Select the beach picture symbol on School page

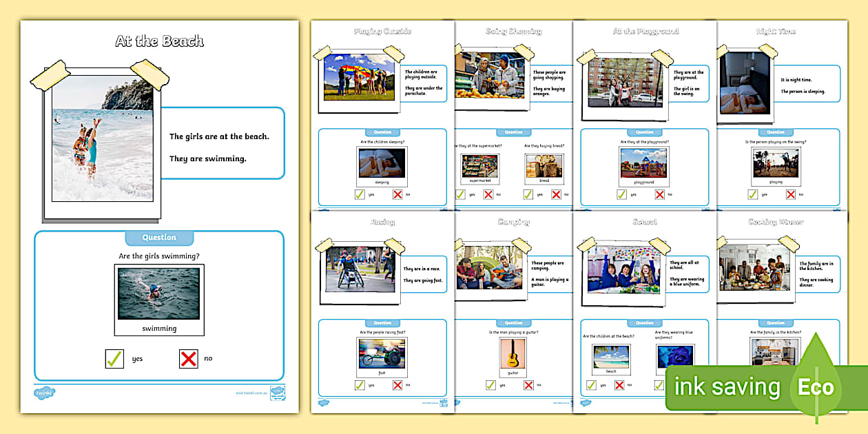(610, 355)
